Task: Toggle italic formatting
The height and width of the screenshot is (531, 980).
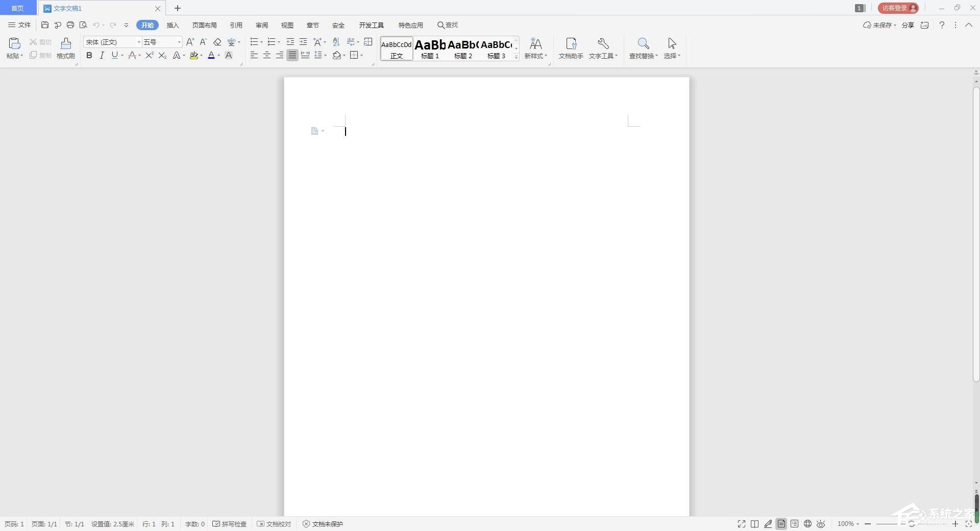Action: click(102, 56)
